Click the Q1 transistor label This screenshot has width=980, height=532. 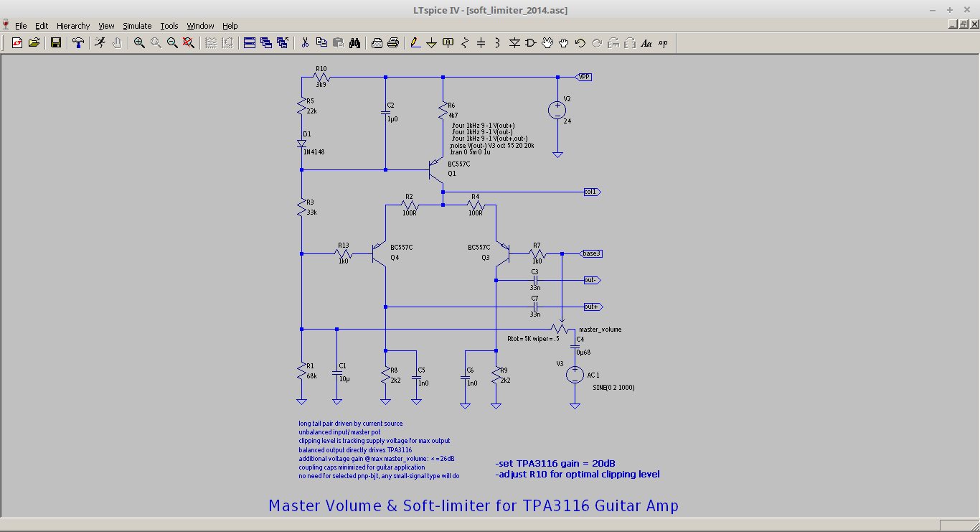coord(452,174)
